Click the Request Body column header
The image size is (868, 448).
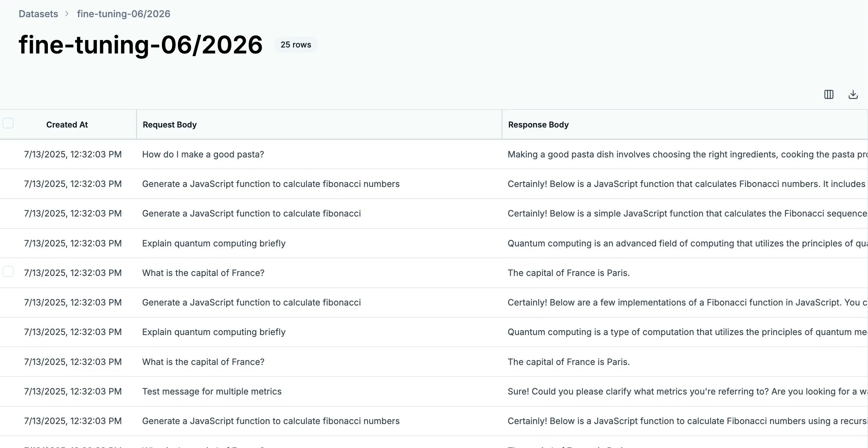(169, 125)
